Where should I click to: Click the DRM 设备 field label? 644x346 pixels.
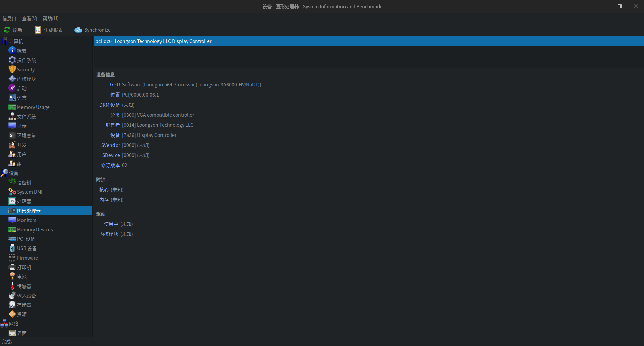point(109,105)
